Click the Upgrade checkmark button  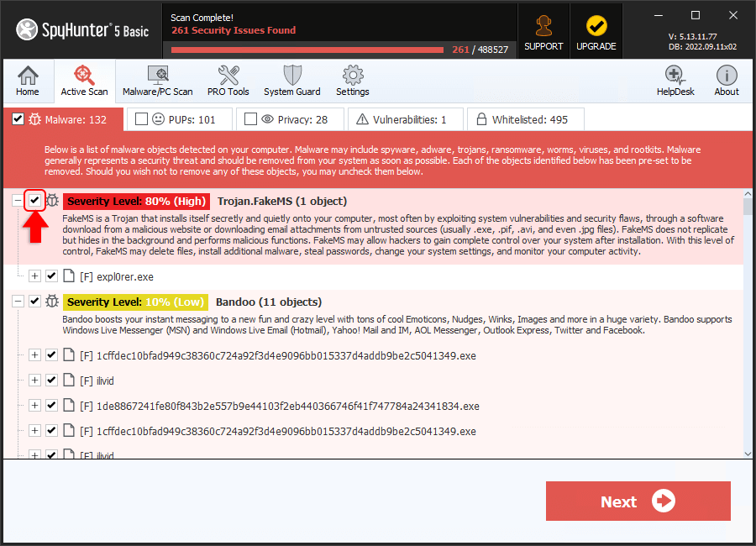[x=596, y=31]
